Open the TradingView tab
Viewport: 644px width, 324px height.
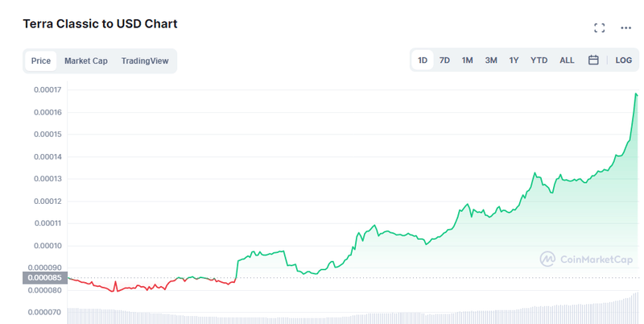click(x=145, y=61)
